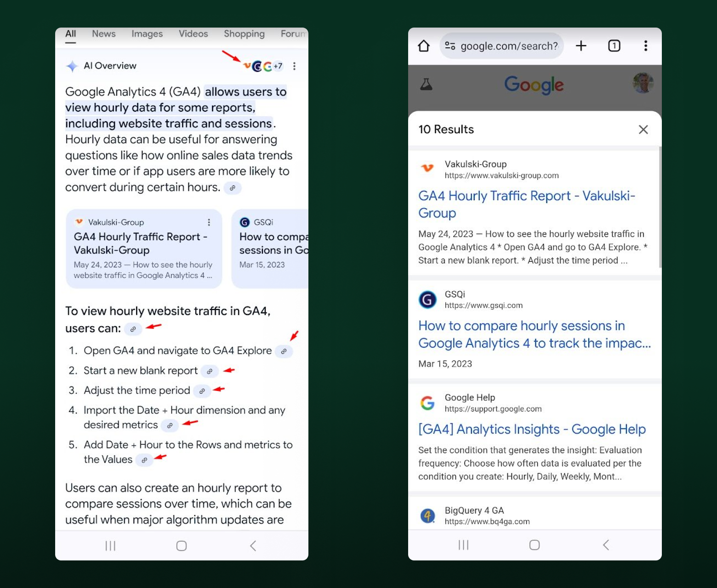The width and height of the screenshot is (717, 588).
Task: Open the link chip after 'convert during certain hours.'
Action: pyautogui.click(x=233, y=188)
